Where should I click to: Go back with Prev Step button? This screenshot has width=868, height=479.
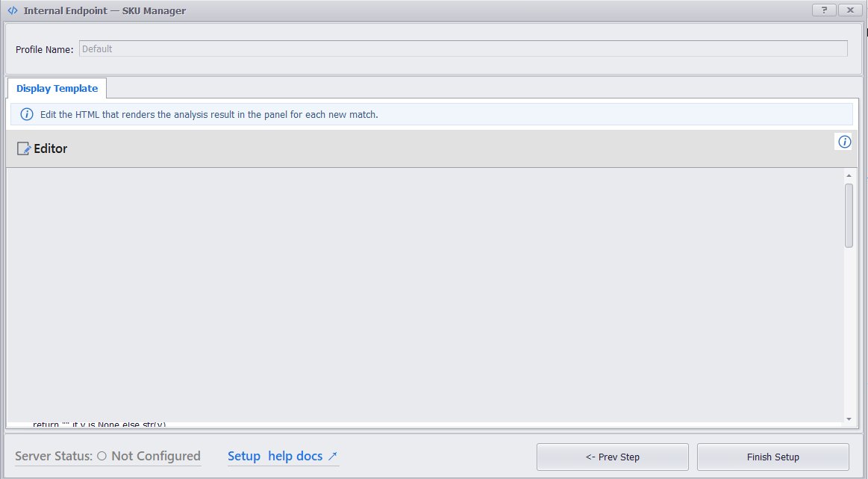coord(613,457)
